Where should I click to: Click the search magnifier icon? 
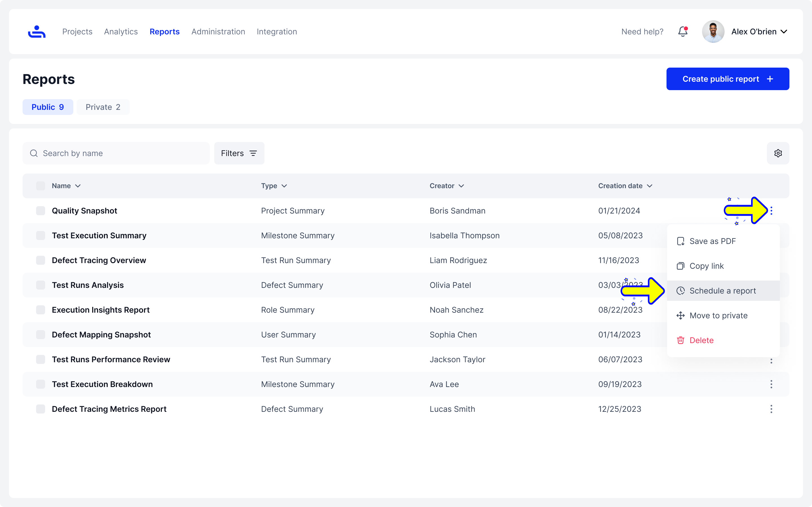tap(34, 153)
